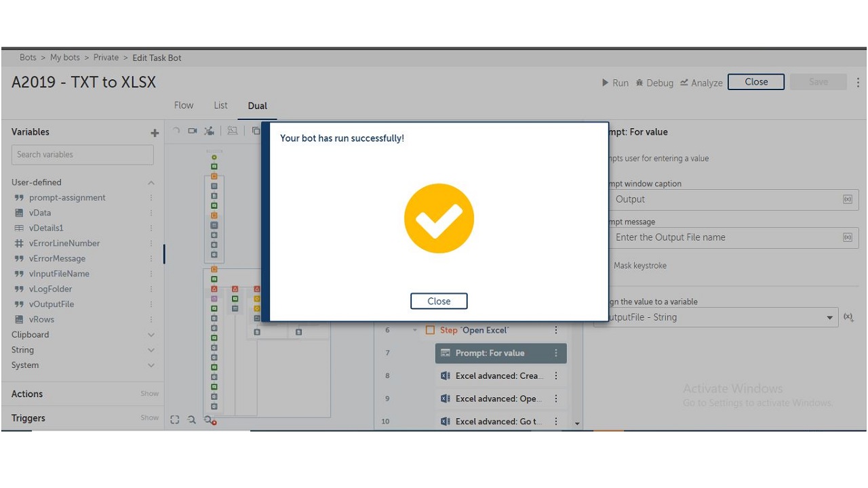Open options menu for vOutputFile variable
The height and width of the screenshot is (488, 868).
tap(151, 304)
